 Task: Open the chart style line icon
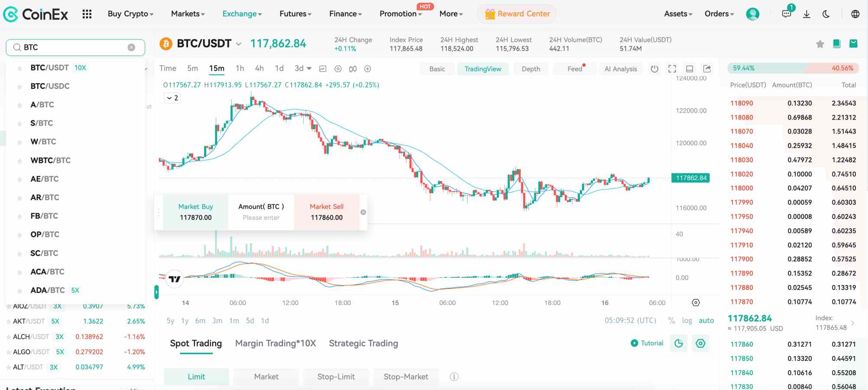coord(322,68)
